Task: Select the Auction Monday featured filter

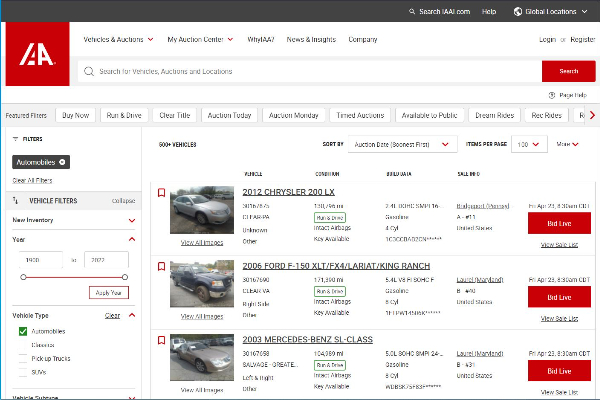Action: pos(293,115)
